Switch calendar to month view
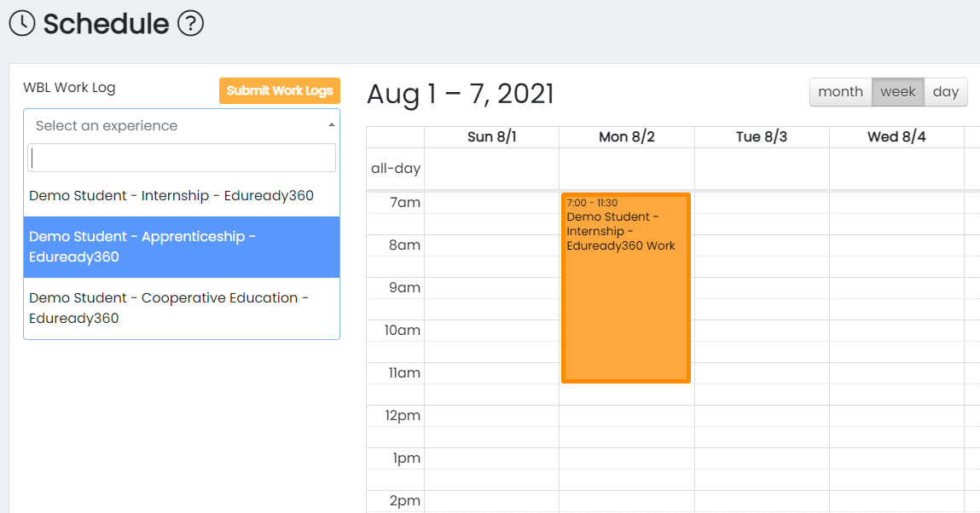This screenshot has height=513, width=980. tap(841, 92)
